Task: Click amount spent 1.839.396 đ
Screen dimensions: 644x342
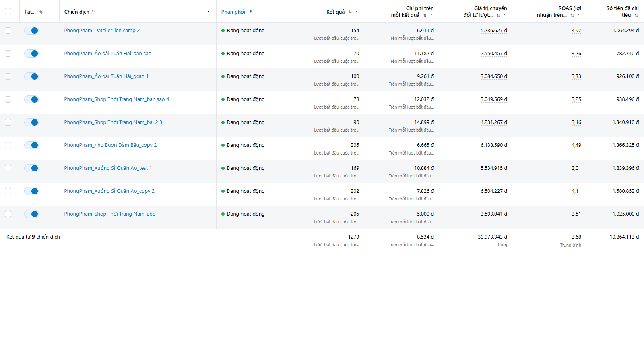Action: [x=626, y=168]
